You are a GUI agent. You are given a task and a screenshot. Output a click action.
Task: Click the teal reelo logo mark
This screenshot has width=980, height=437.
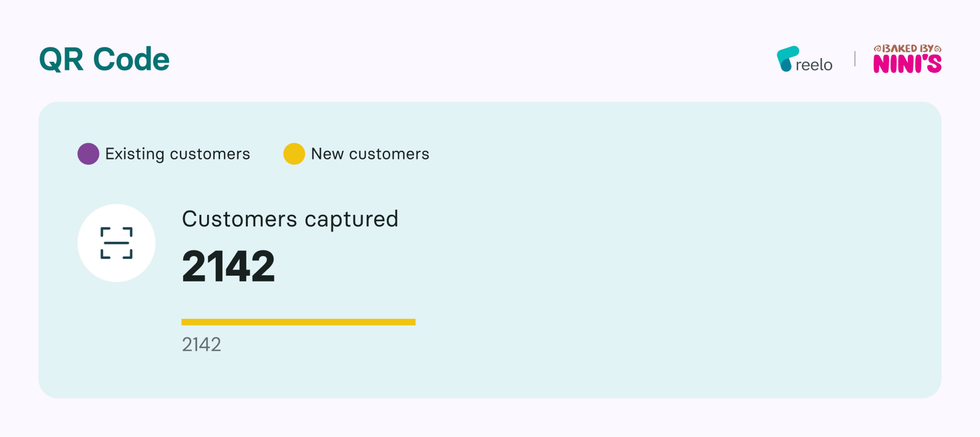787,59
